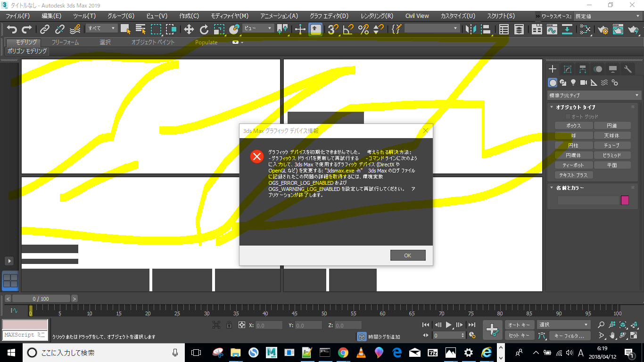Choose the Rectangular Selection Region tool
The height and width of the screenshot is (362, 644).
point(156,29)
